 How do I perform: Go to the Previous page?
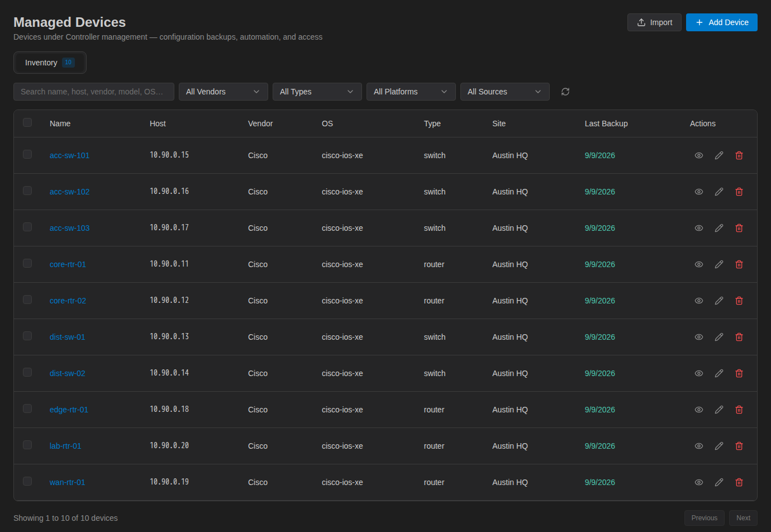(x=705, y=518)
